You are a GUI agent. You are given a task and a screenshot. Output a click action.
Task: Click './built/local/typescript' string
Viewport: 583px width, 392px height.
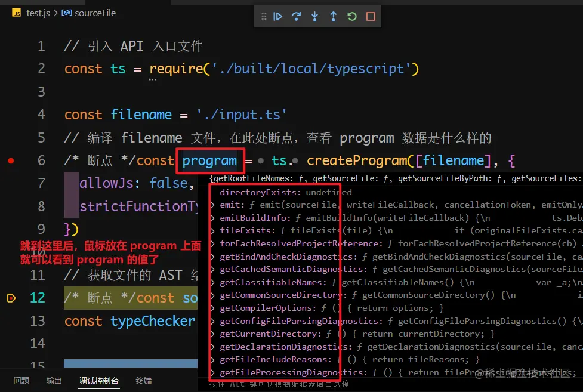(x=311, y=69)
